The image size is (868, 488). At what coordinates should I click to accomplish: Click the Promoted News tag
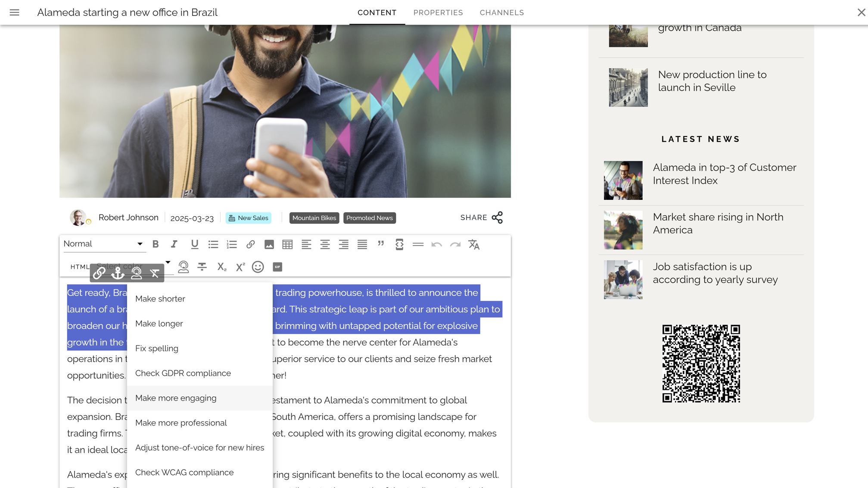tap(370, 218)
